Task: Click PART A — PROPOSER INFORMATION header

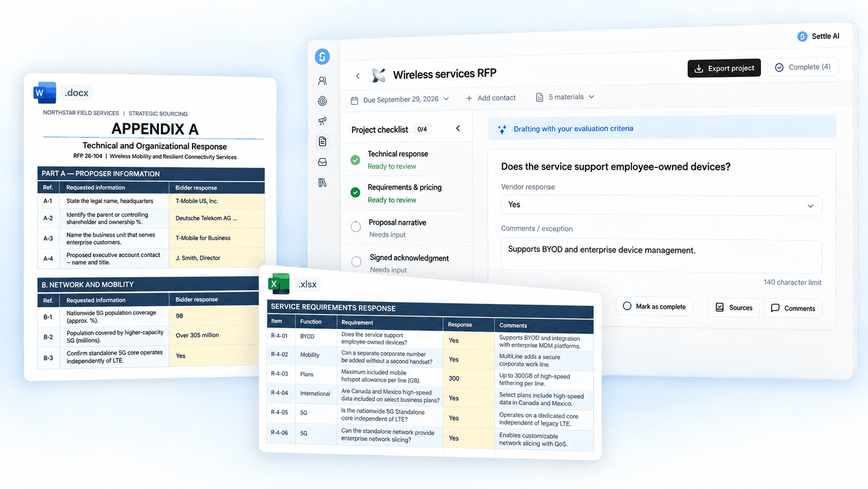Action: [x=151, y=174]
